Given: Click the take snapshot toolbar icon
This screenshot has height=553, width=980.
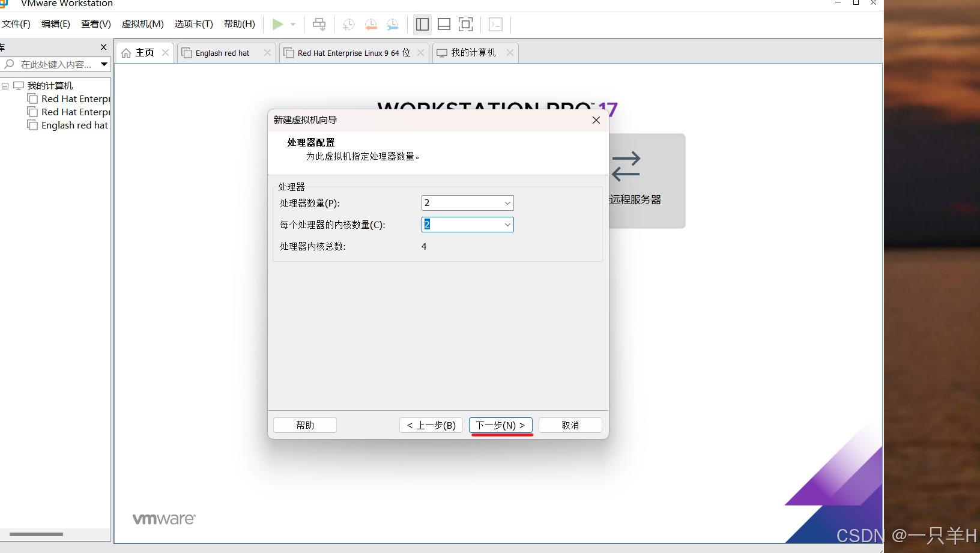Looking at the screenshot, I should [348, 25].
